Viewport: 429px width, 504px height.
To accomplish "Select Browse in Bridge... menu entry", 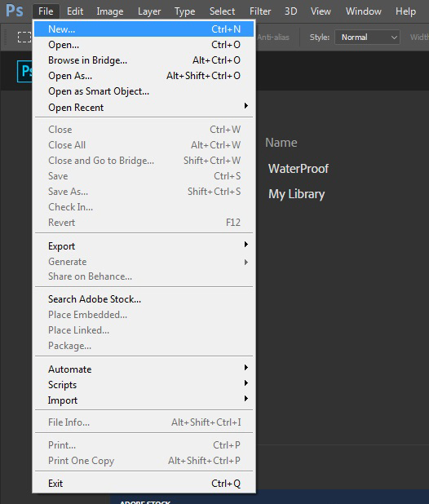I will point(144,60).
